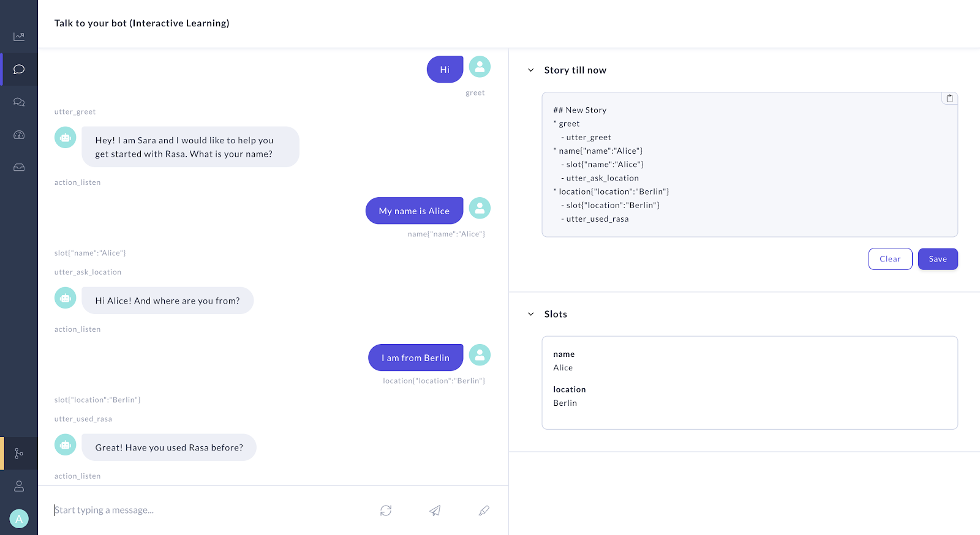
Task: Collapse the 'Story till now' panel
Action: (x=531, y=70)
